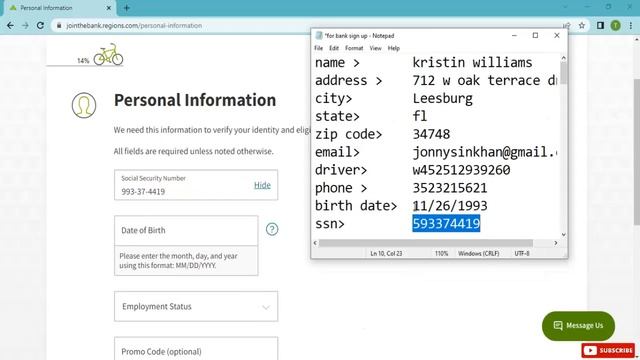Click the share icon in address bar
The width and height of the screenshot is (640, 360).
pyautogui.click(x=567, y=25)
